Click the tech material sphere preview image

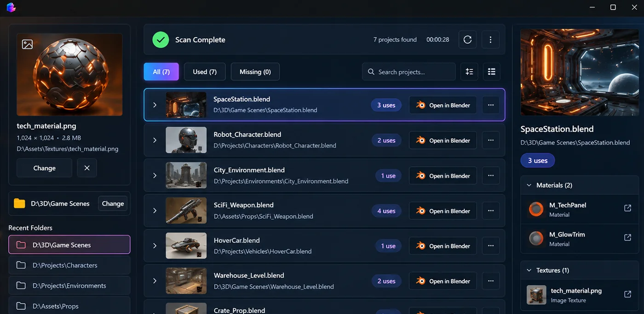click(x=69, y=75)
